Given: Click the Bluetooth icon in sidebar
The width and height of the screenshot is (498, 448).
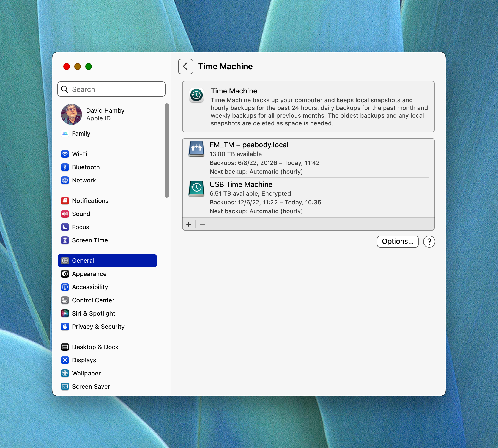Looking at the screenshot, I should click(x=65, y=167).
